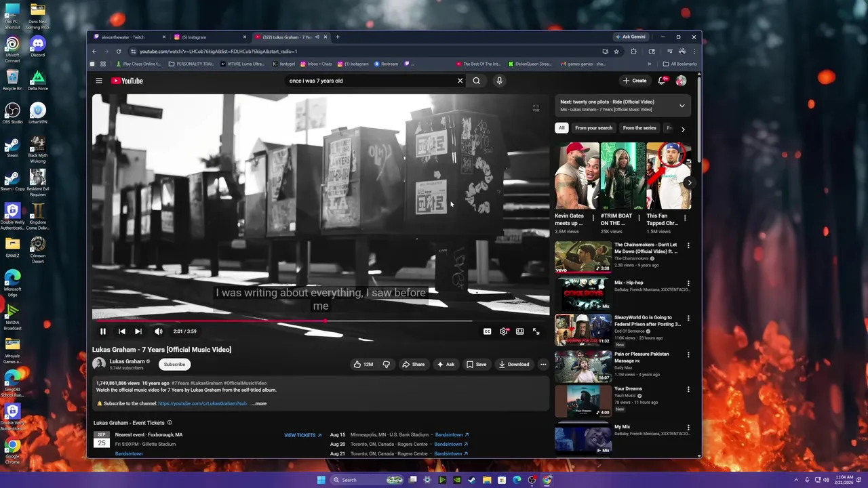Open options for 'Kevin Gates meets up' short
Screen dimensions: 868x488
[x=593, y=218]
